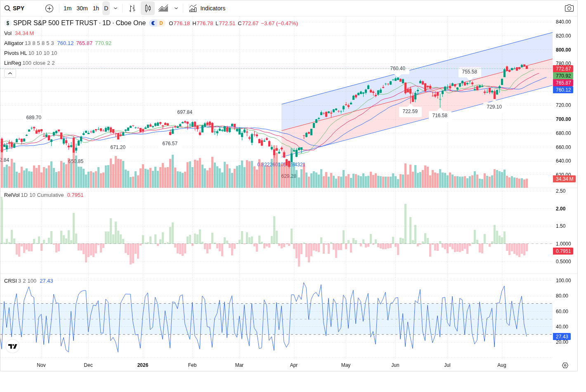Select the Alligator indicator legend
This screenshot has height=392, width=586.
click(x=14, y=43)
